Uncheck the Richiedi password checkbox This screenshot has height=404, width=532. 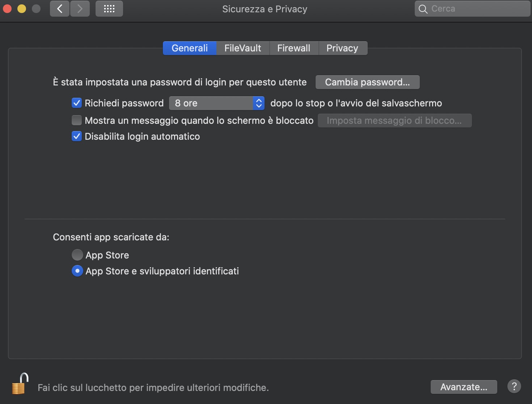coord(77,103)
